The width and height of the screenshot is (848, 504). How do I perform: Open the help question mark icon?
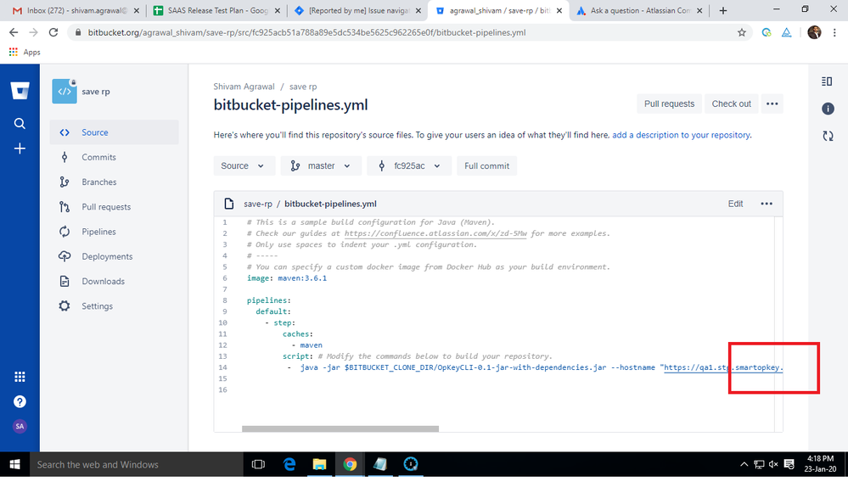tap(20, 401)
